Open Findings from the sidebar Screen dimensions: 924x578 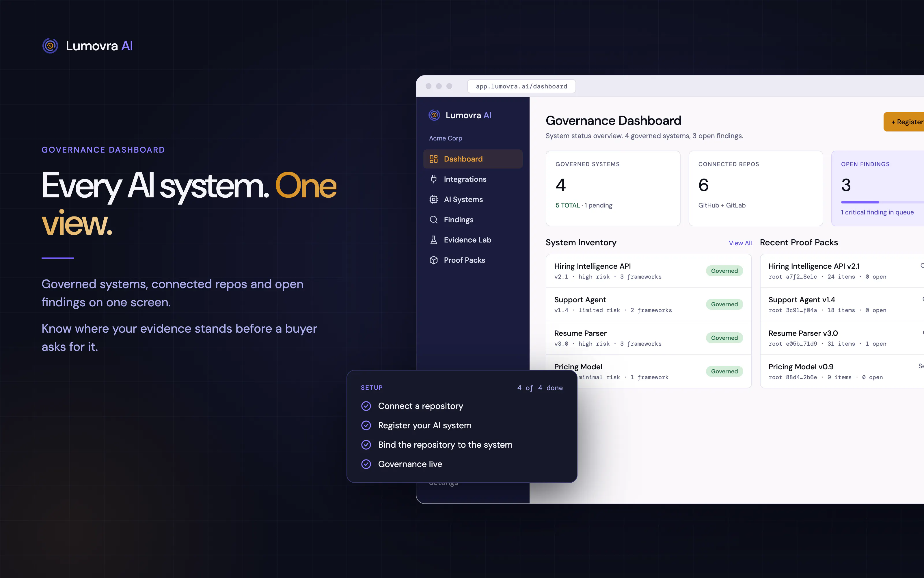point(473,220)
